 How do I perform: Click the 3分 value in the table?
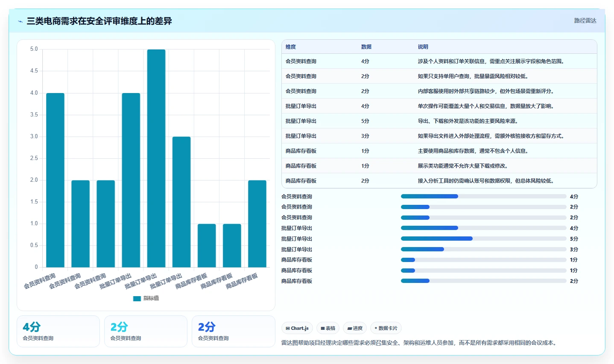[x=365, y=136]
